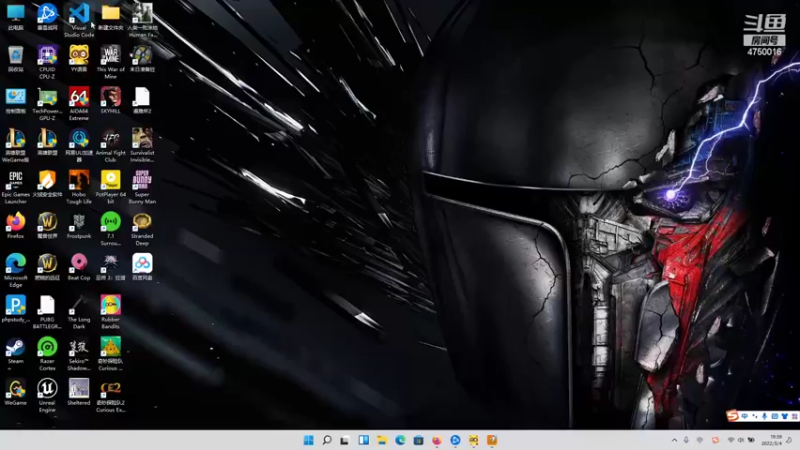Viewport: 800px width, 450px height.
Task: Launch the Beat Cop pink donut icon
Action: tap(79, 267)
